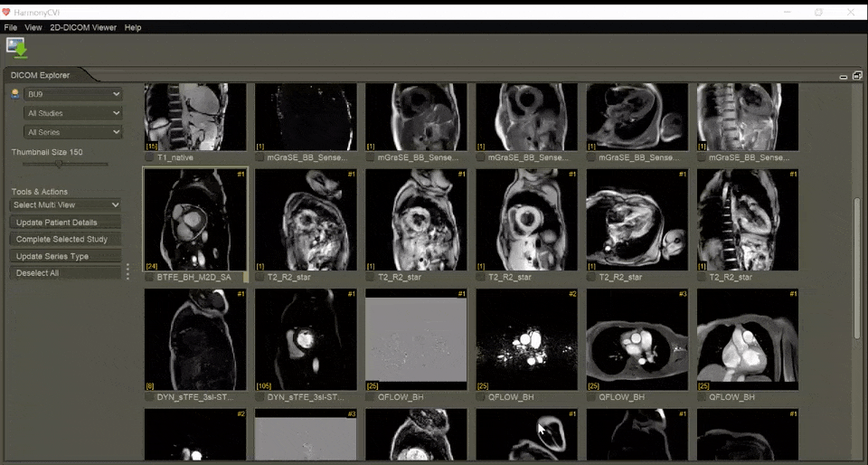The image size is (868, 465).
Task: Tick checkbox of gray QFLOW_BH phase series
Action: [371, 397]
